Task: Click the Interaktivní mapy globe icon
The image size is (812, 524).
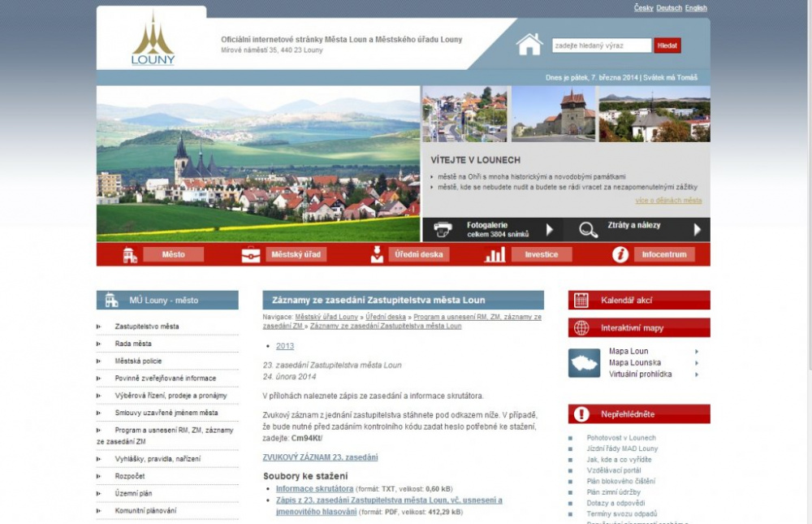Action: click(x=581, y=328)
